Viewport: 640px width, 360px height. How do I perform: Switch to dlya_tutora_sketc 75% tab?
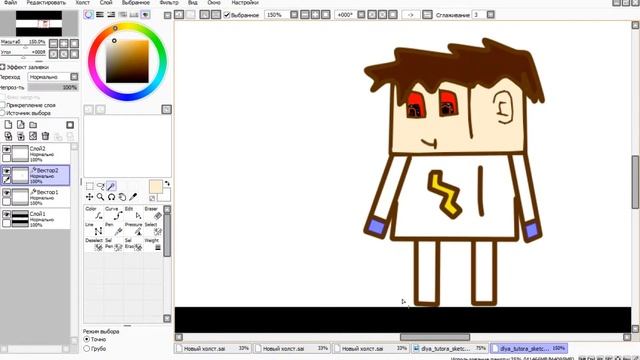450,349
